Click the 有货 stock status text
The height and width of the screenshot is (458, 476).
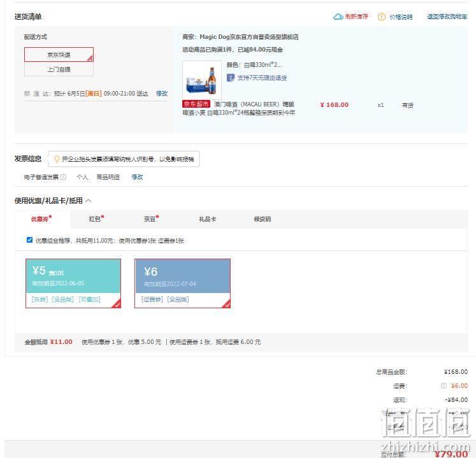(x=407, y=105)
